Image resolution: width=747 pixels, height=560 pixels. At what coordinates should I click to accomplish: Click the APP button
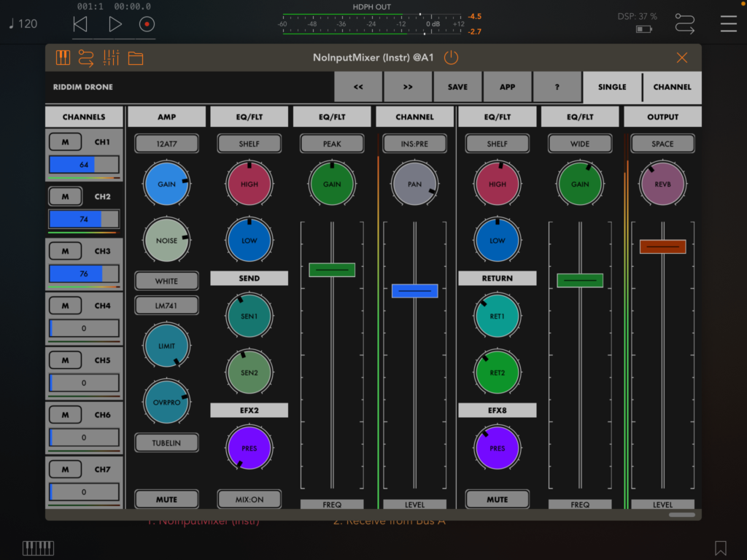[x=508, y=87]
